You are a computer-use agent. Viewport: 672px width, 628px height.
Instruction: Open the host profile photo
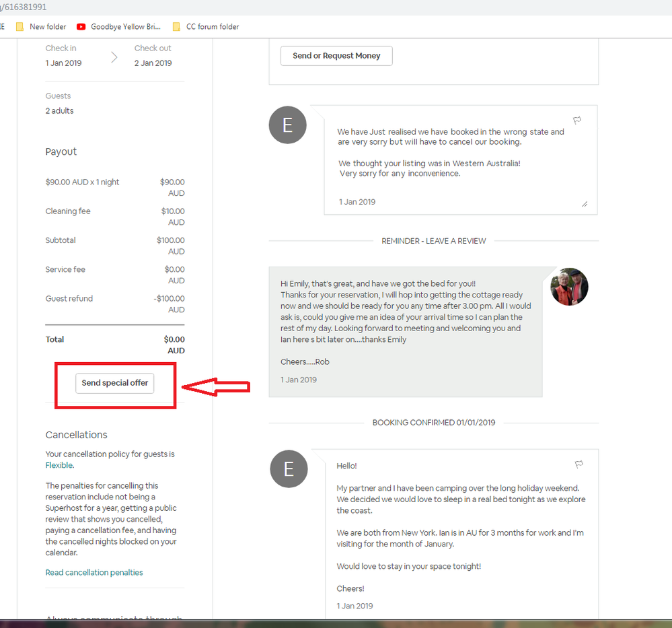pos(569,287)
